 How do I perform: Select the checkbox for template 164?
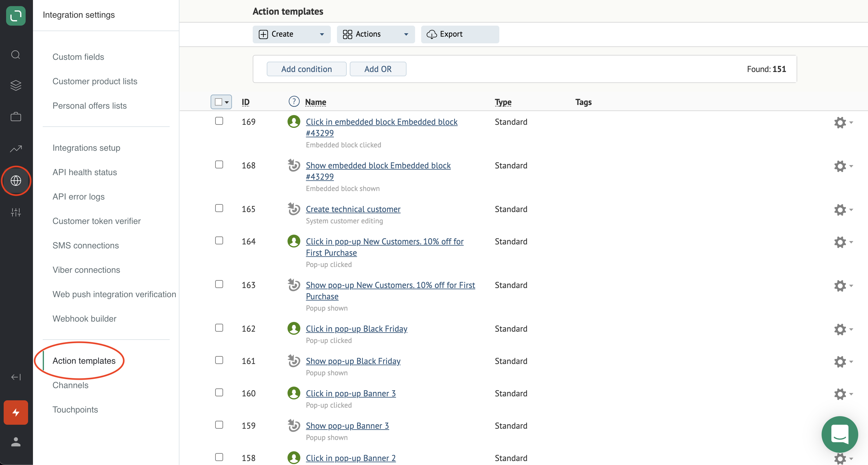[219, 241]
